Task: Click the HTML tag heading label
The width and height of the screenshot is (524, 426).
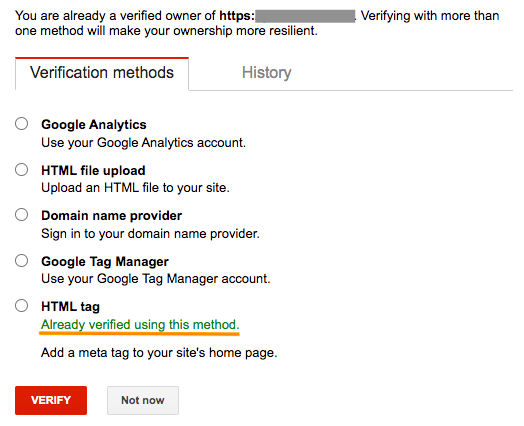Action: (x=71, y=307)
